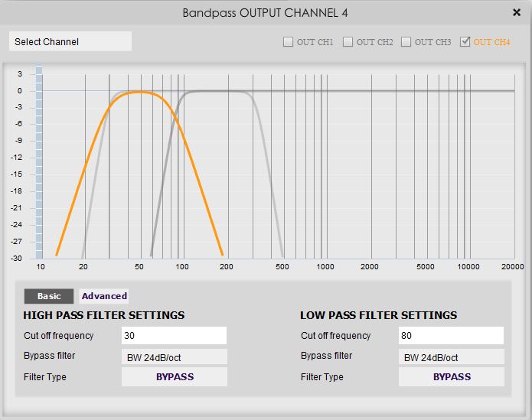Enable the OUT CH3 checkbox

tap(406, 42)
